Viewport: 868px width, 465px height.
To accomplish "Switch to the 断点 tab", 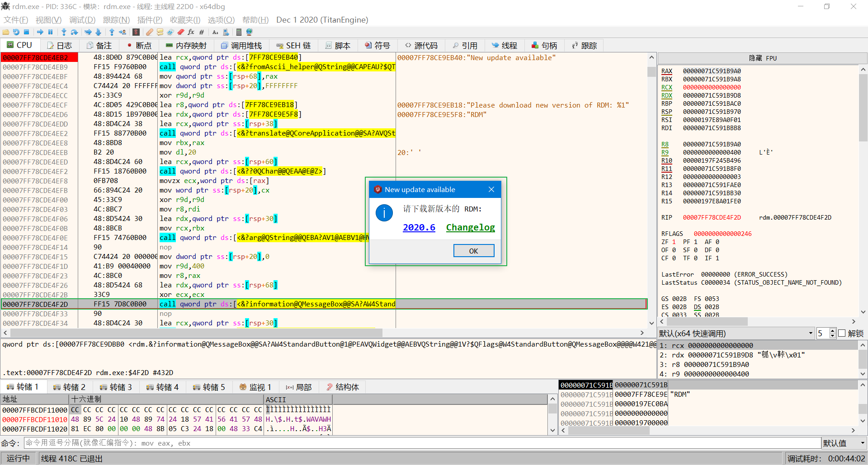I will (139, 46).
